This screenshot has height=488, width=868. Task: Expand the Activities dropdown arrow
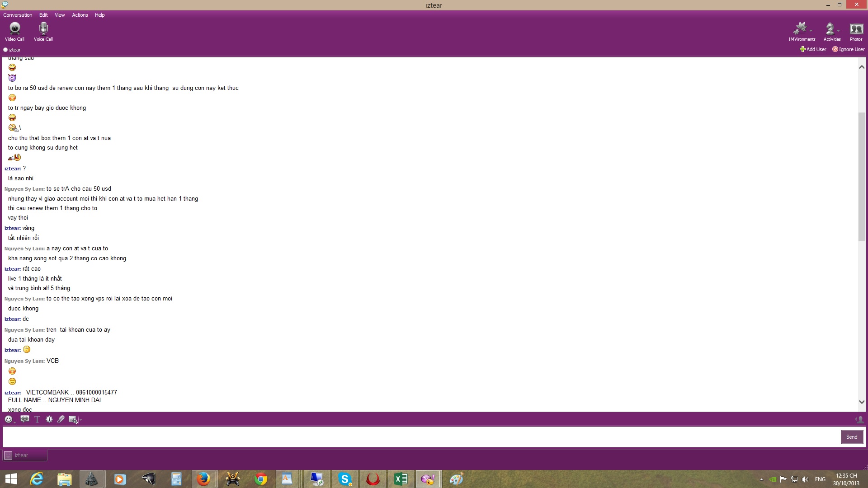pyautogui.click(x=839, y=31)
